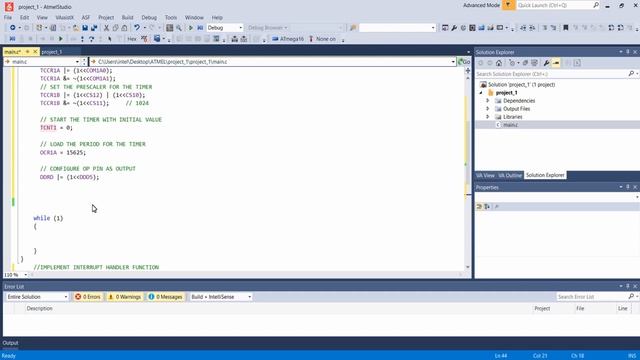640x360 pixels.
Task: Switch to VA View tab
Action: [x=485, y=175]
